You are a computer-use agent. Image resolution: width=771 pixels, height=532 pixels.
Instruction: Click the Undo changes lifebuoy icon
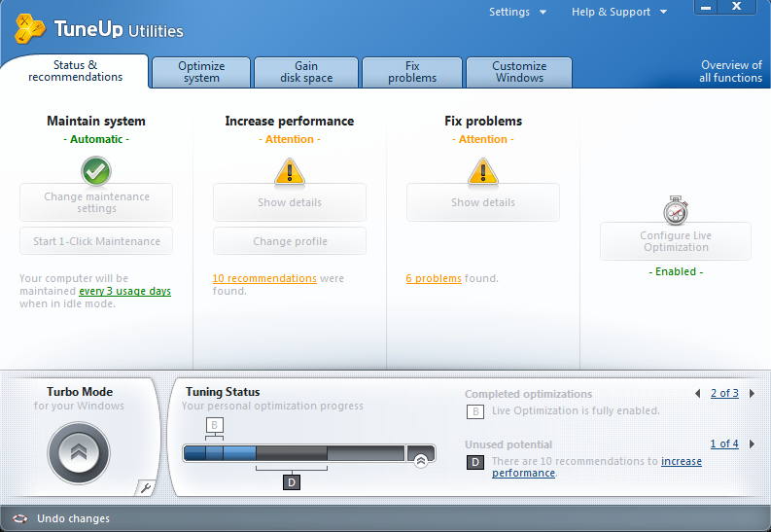coord(20,518)
